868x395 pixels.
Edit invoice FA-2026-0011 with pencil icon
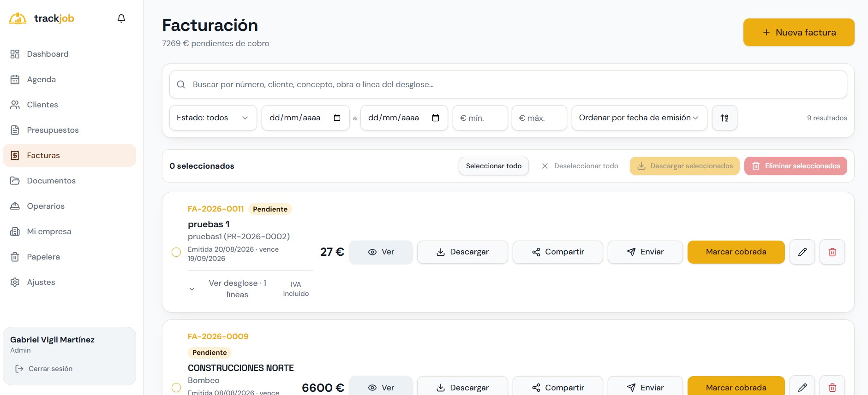(802, 252)
